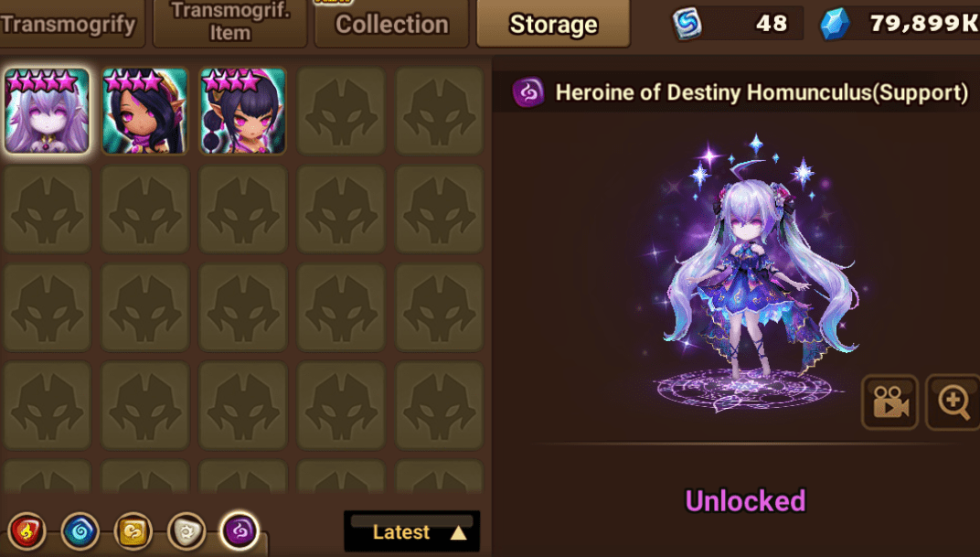This screenshot has width=980, height=557.
Task: Switch to the Collection tab
Action: point(391,24)
